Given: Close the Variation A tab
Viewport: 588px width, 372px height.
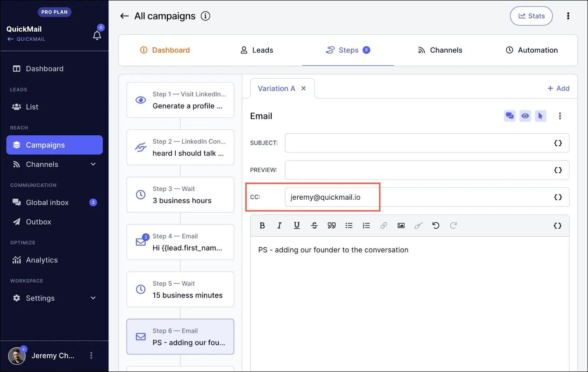Looking at the screenshot, I should click(x=304, y=88).
